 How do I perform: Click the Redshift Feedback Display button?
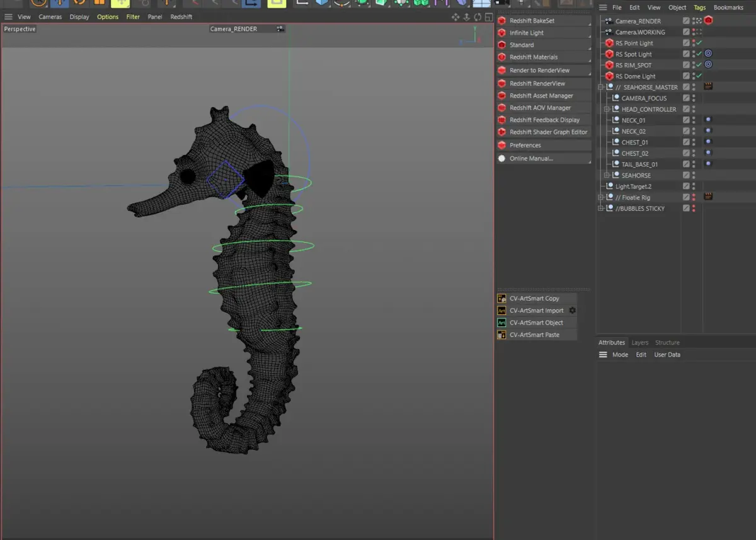coord(544,120)
